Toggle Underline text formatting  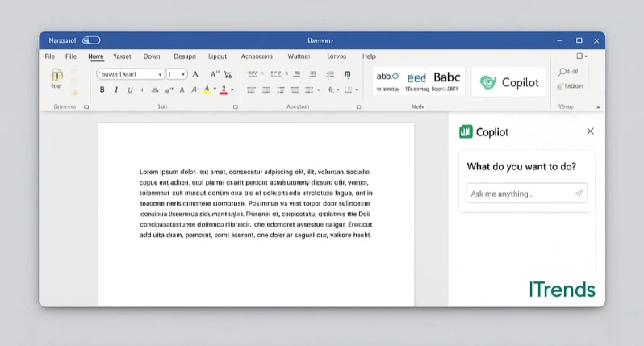click(x=130, y=90)
